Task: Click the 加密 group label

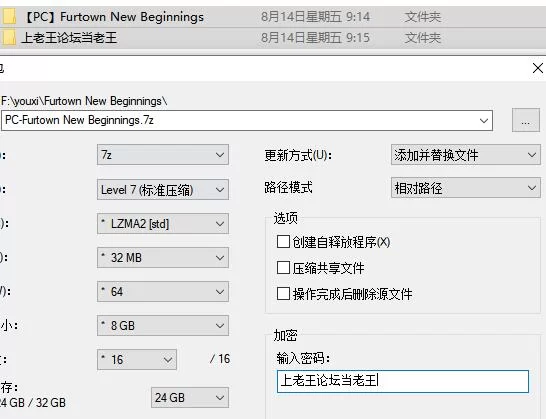Action: click(286, 335)
